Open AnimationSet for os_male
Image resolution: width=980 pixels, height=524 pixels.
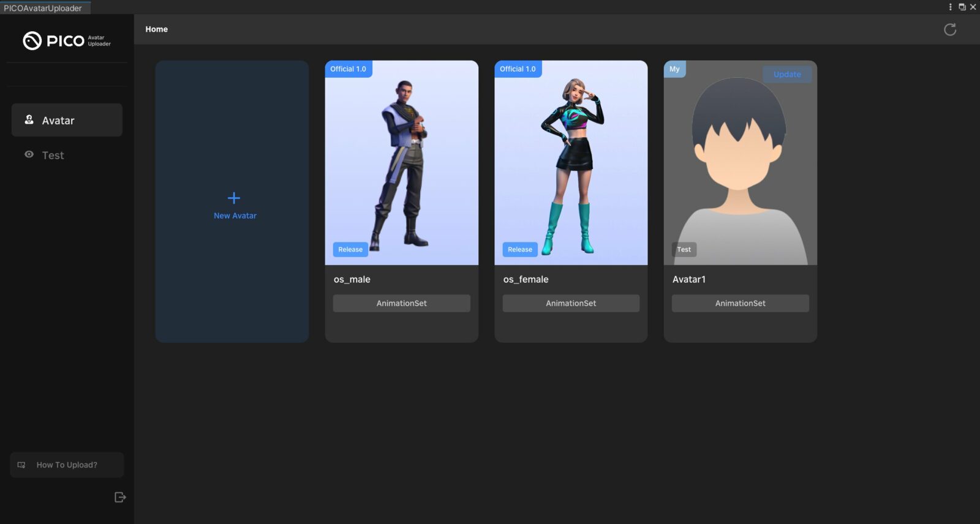(x=401, y=304)
